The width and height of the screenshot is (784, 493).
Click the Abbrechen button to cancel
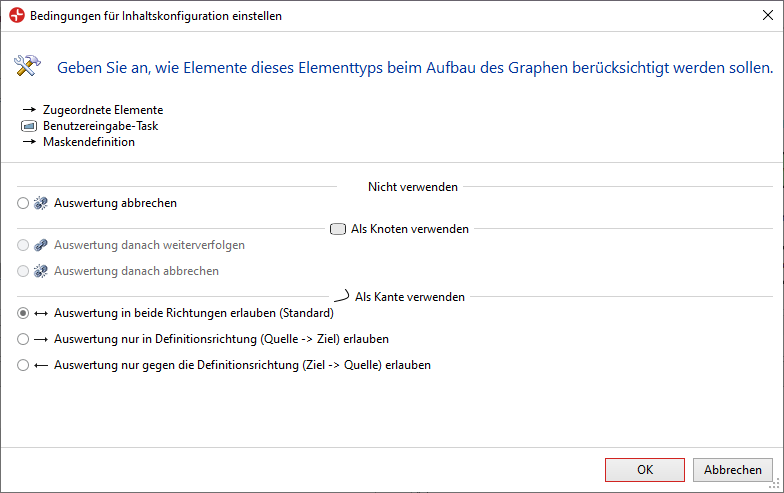[732, 470]
